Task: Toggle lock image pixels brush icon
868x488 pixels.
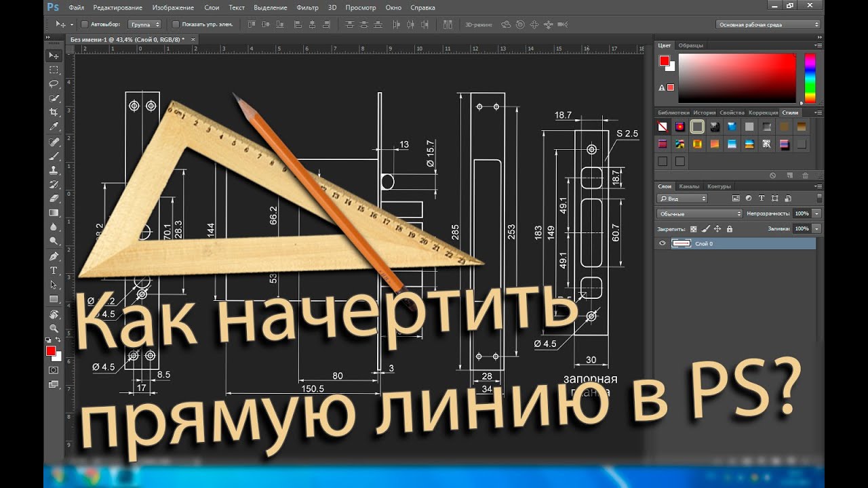Action: coord(705,229)
